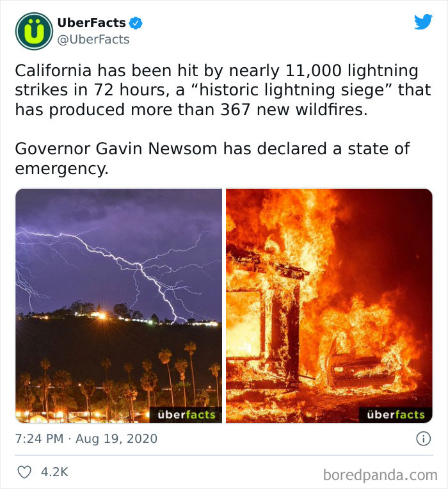448x489 pixels.
Task: Click the überfacts watermark on fire photo
Action: 396,415
